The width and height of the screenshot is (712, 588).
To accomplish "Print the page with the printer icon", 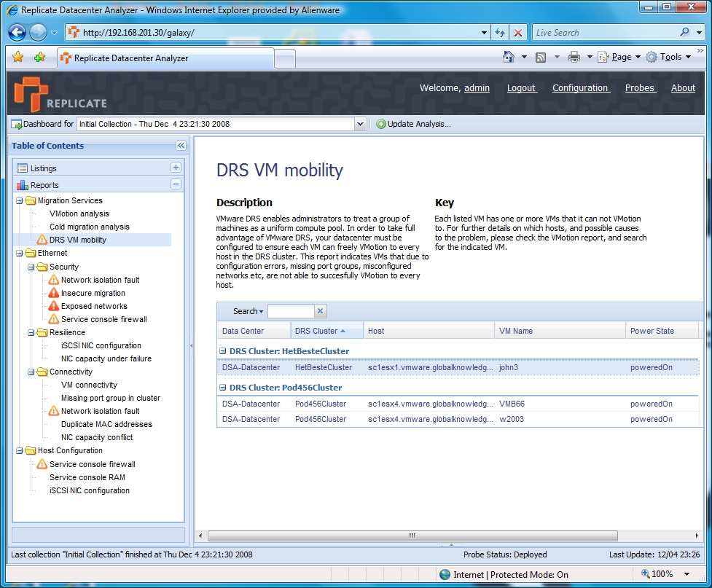I will pyautogui.click(x=574, y=58).
